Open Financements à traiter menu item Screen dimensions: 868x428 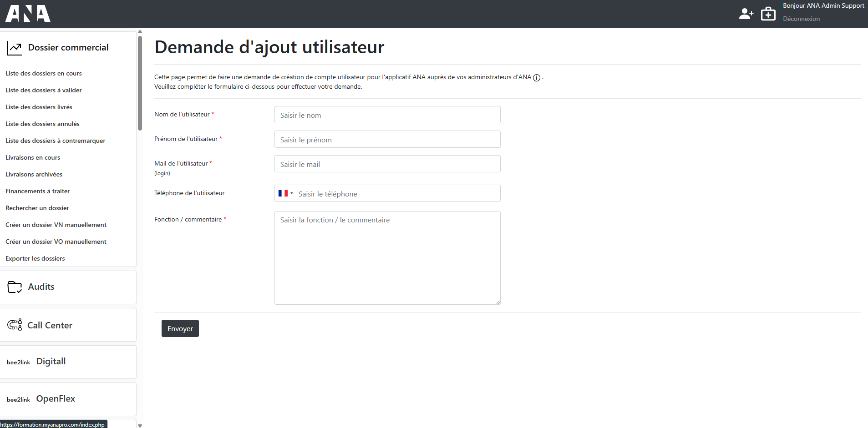pyautogui.click(x=38, y=191)
